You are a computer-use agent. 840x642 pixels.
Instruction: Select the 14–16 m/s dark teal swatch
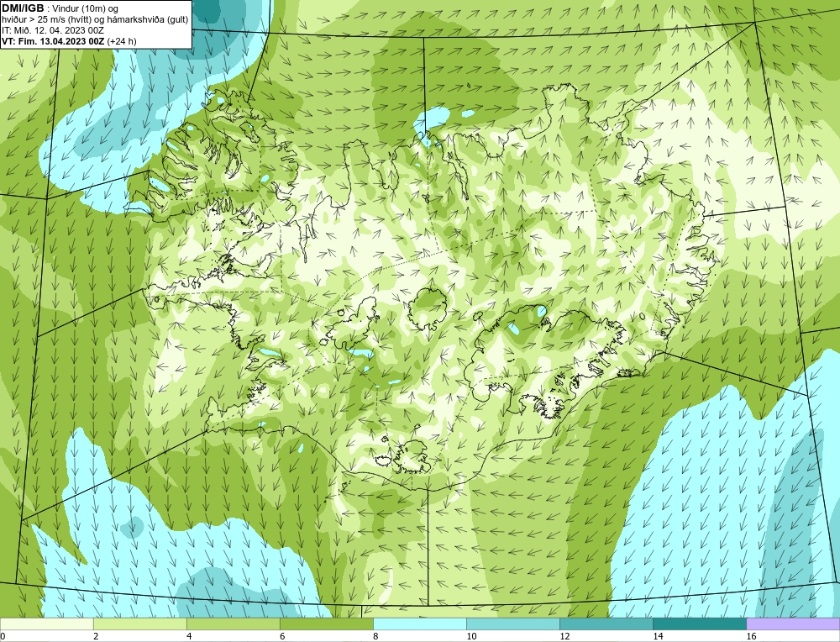(x=699, y=624)
